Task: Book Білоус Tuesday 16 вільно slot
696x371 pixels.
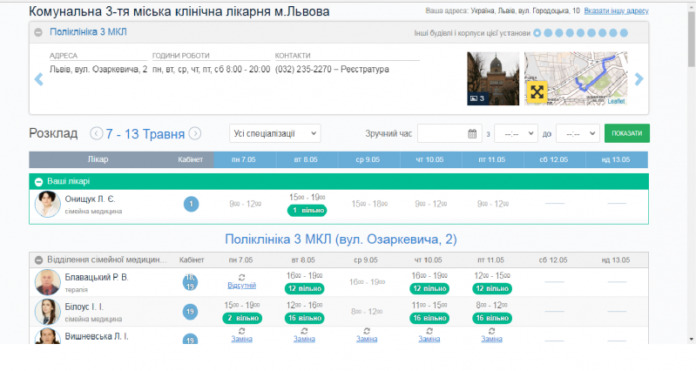Action: (x=304, y=318)
